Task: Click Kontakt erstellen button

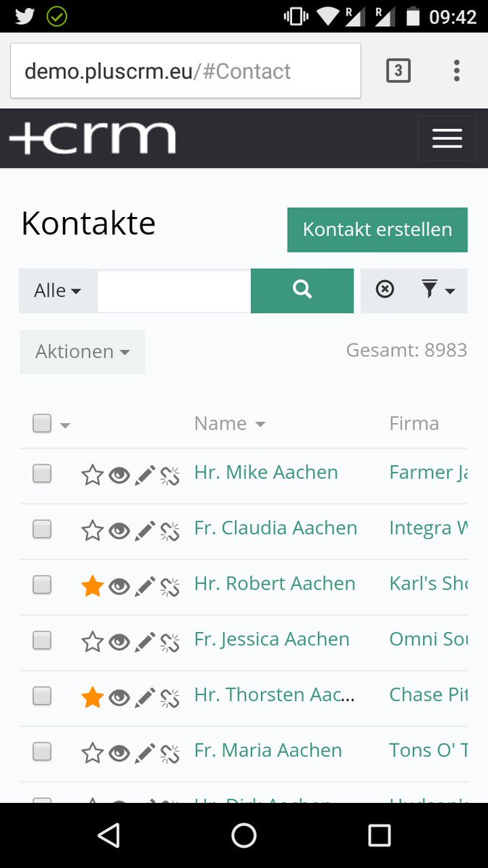Action: tap(377, 230)
